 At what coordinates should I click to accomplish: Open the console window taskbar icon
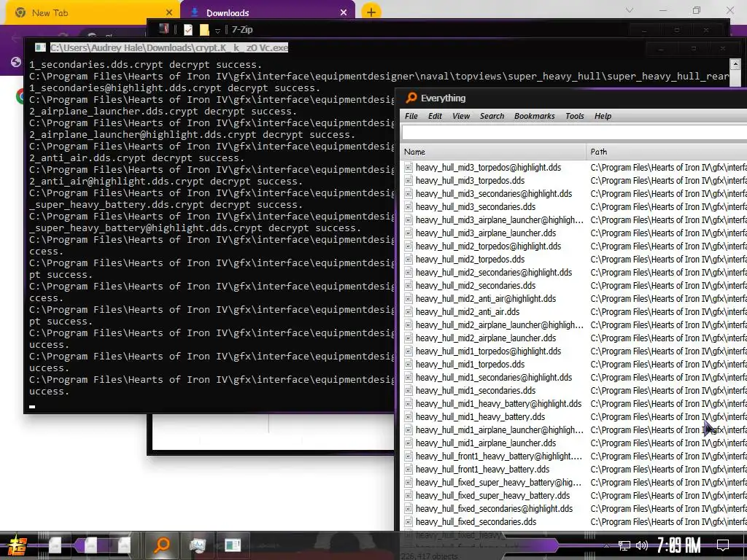point(233,545)
